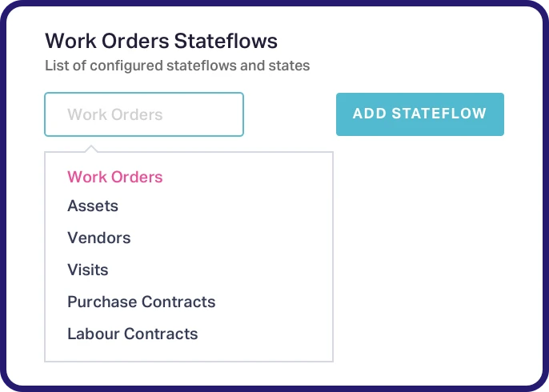Choose the Purchase Contracts option
The image size is (549, 392).
[x=142, y=302]
